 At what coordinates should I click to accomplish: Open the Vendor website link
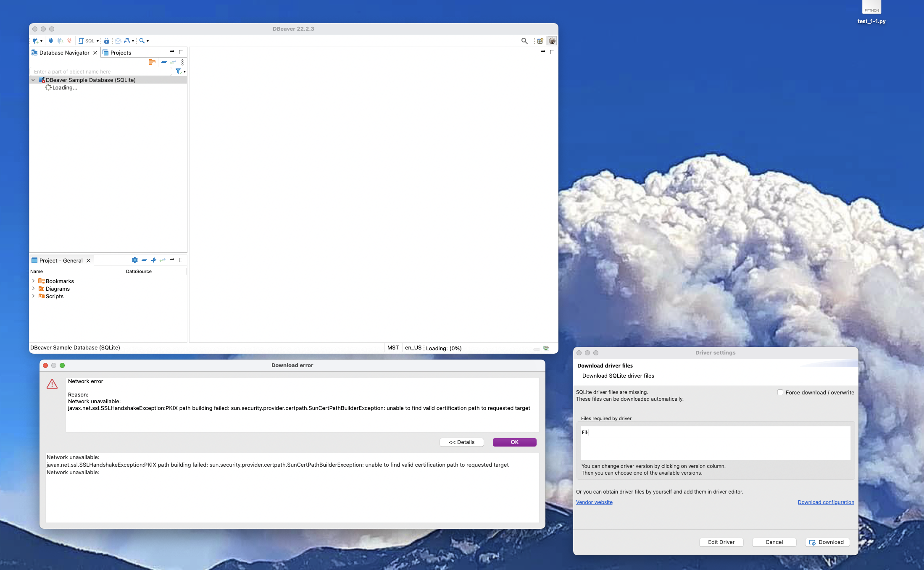(x=594, y=502)
